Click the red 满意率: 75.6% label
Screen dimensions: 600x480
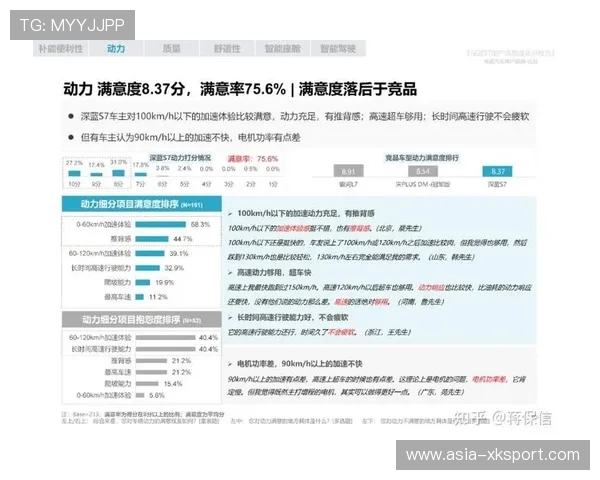tap(253, 159)
